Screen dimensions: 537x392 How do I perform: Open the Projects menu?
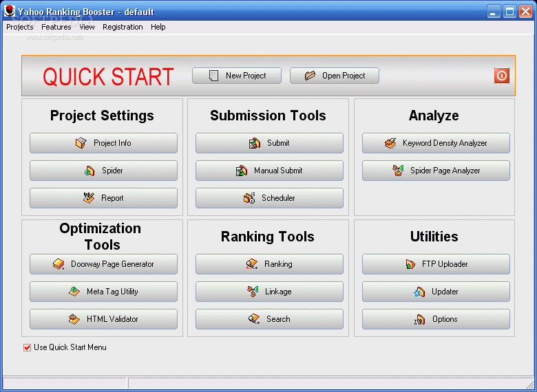click(x=19, y=27)
